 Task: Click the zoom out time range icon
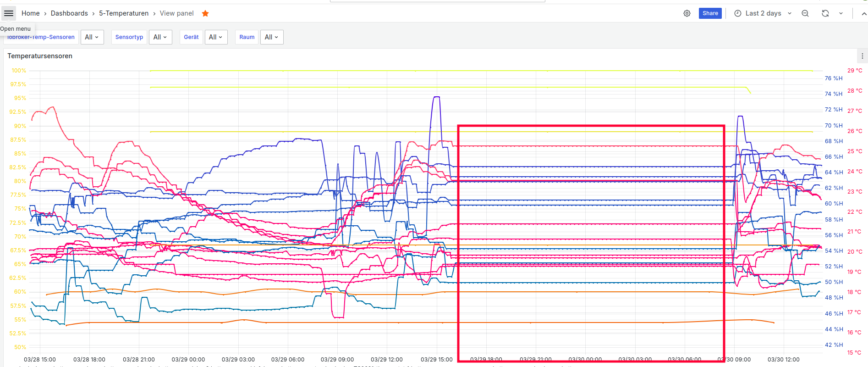(x=805, y=13)
